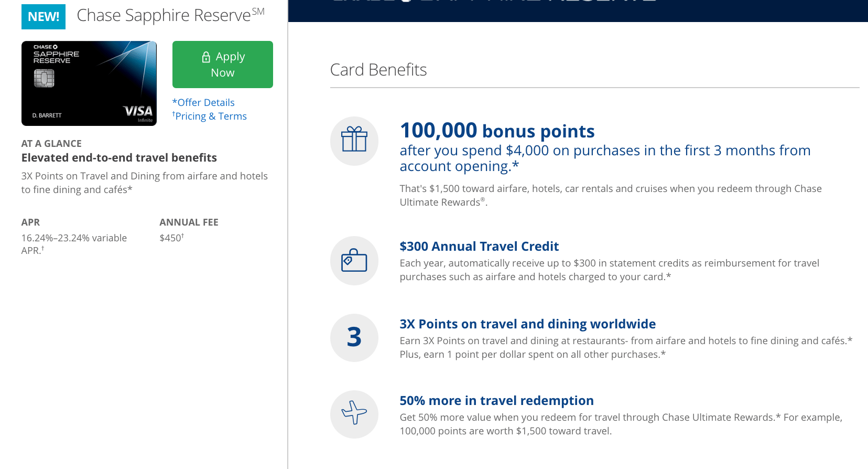The image size is (868, 469).
Task: Click the lock icon on Apply Now
Action: click(206, 57)
